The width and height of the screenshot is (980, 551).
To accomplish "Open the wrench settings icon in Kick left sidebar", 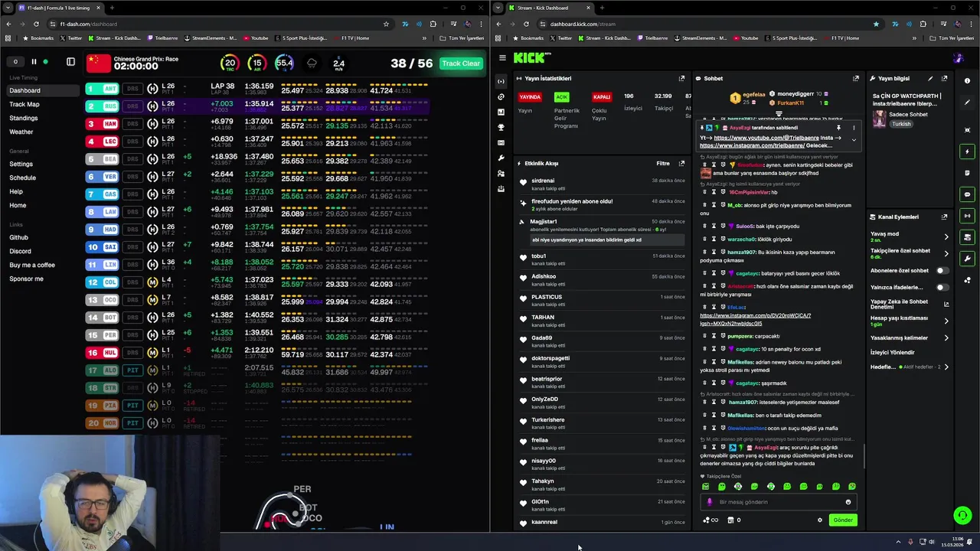I will pyautogui.click(x=501, y=158).
